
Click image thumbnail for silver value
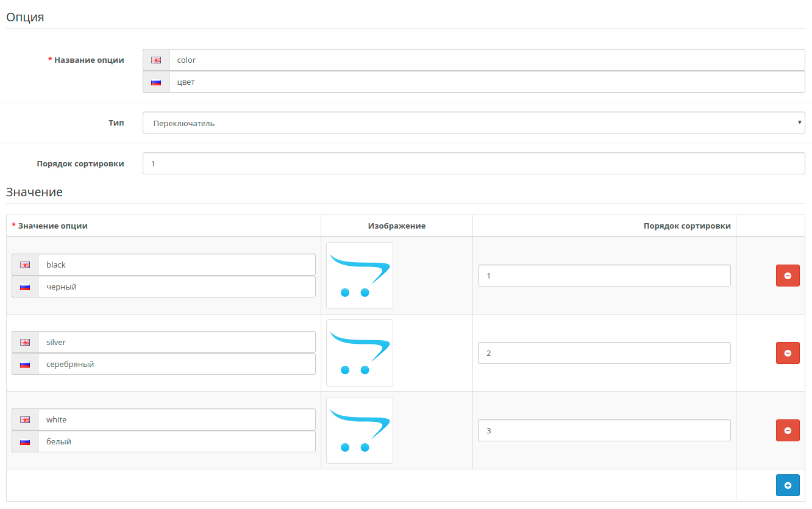[359, 353]
